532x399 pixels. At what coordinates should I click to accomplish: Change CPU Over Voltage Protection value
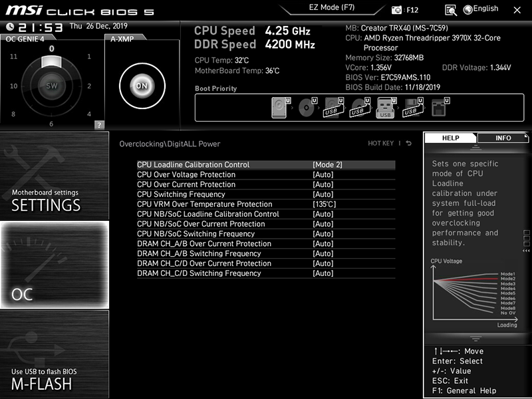[323, 174]
